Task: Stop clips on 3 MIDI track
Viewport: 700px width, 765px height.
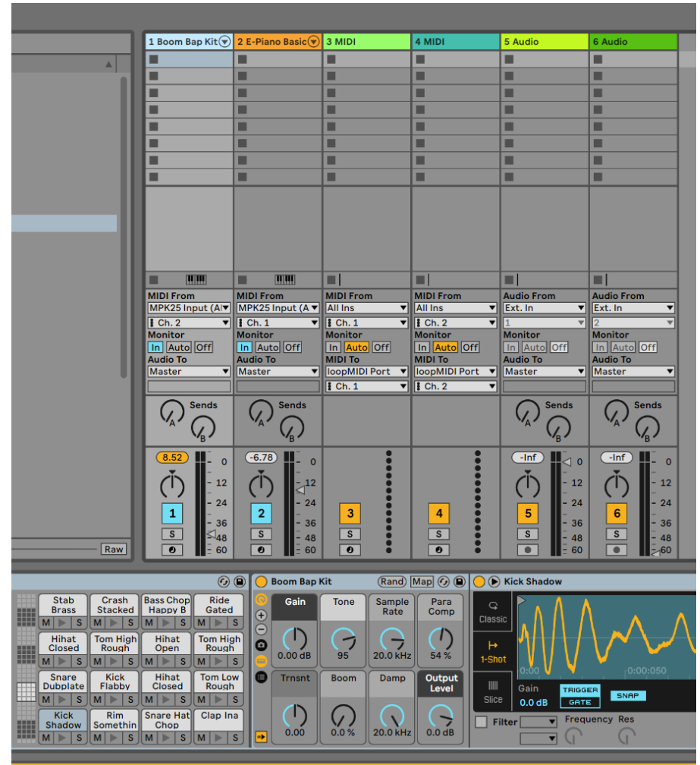Action: (x=331, y=279)
